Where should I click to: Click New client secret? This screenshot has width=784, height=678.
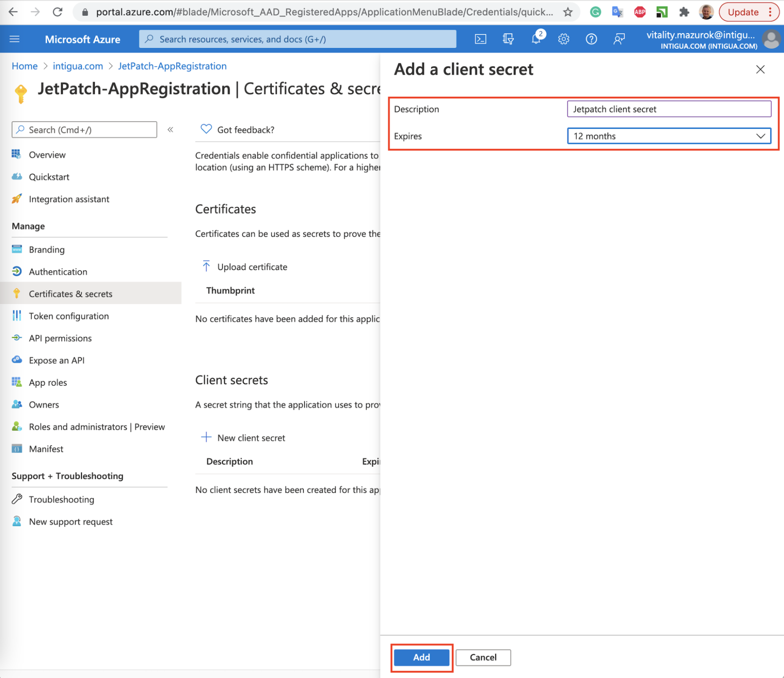[x=251, y=438]
